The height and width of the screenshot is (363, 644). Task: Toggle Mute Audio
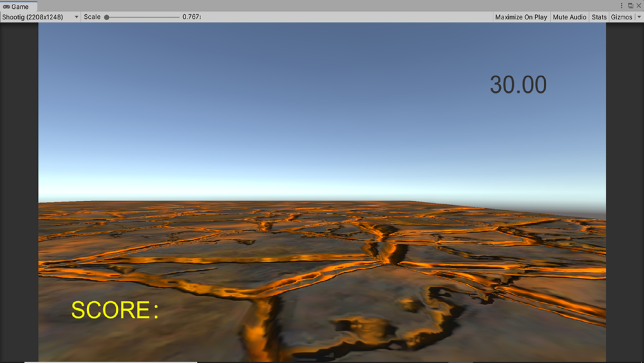569,17
